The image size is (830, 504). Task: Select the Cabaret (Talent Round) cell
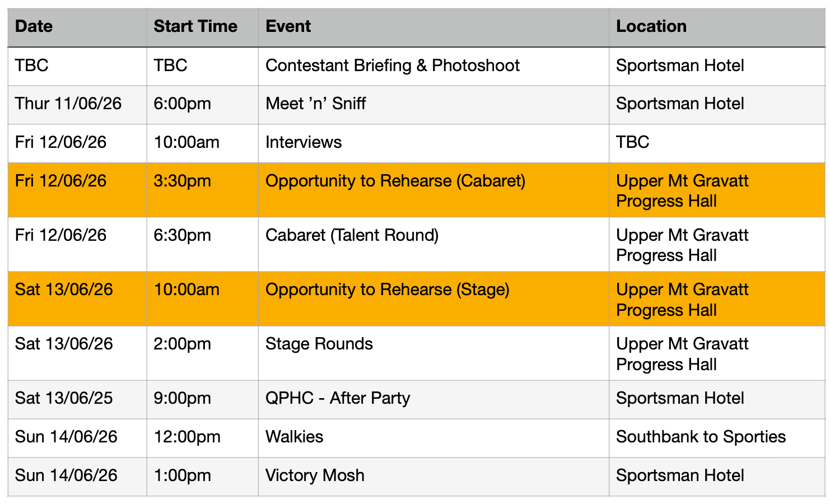click(433, 244)
